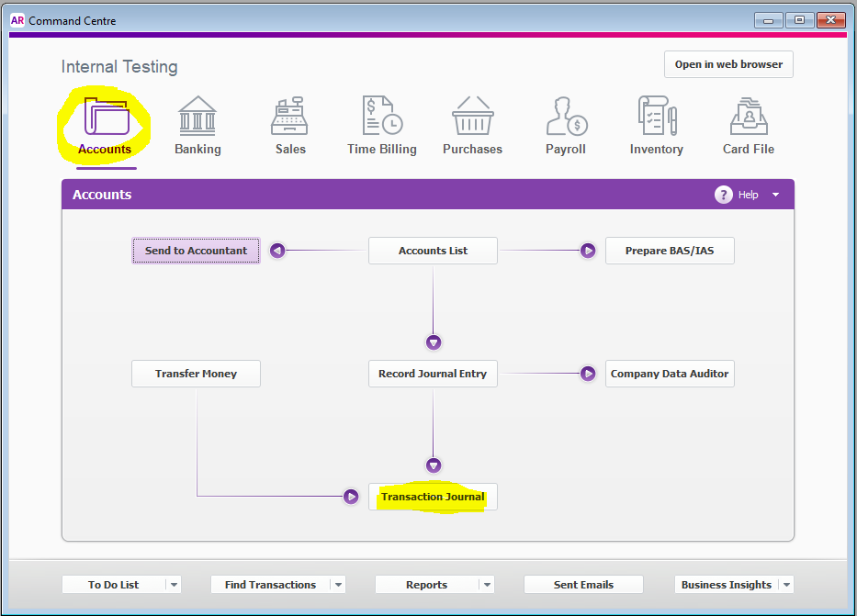Viewport: 857px width, 616px height.
Task: Click the Help question mark icon
Action: pyautogui.click(x=723, y=195)
